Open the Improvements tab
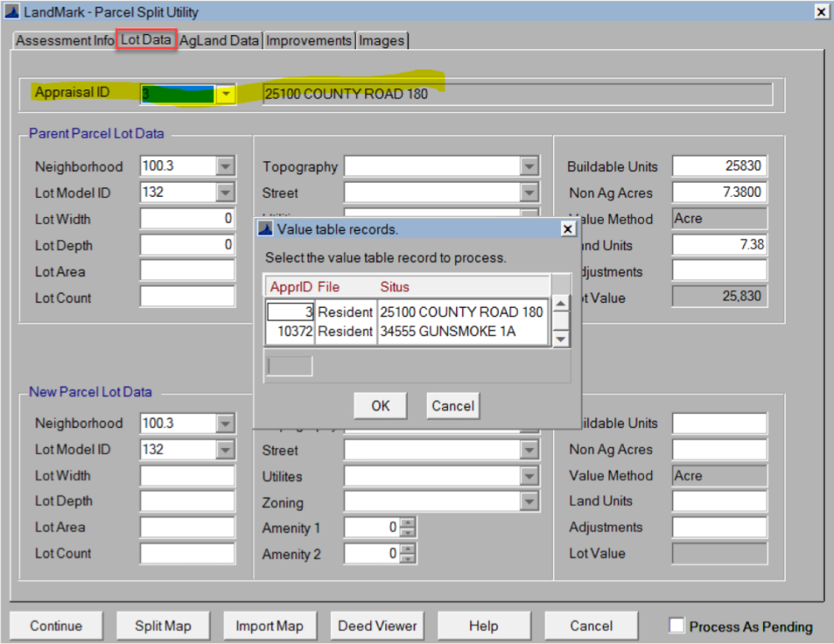834x644 pixels. click(309, 40)
